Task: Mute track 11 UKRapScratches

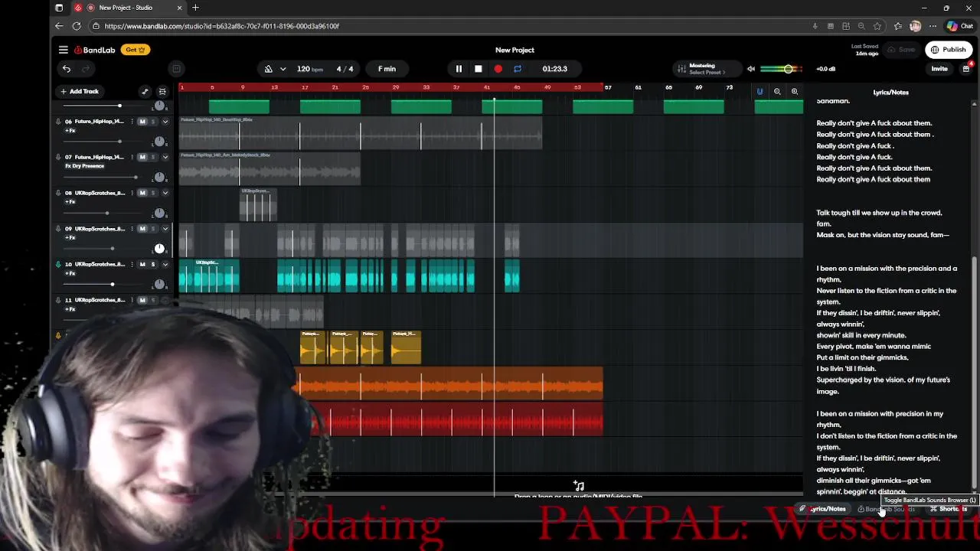Action: click(142, 300)
